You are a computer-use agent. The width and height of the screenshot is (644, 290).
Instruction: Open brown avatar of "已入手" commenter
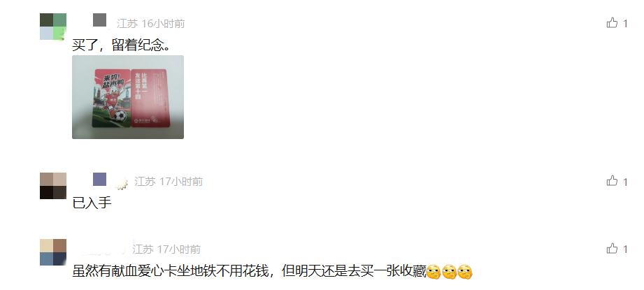53,186
